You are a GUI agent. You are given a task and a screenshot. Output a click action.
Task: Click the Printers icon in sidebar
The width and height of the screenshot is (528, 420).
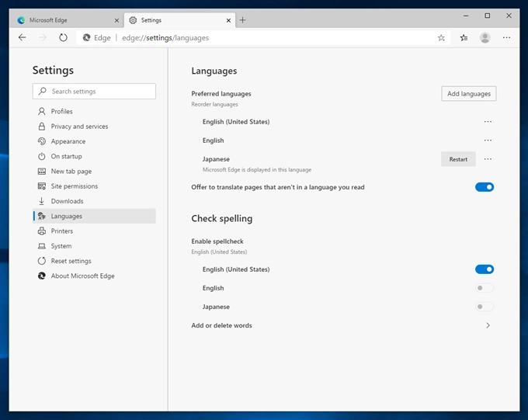click(x=42, y=231)
